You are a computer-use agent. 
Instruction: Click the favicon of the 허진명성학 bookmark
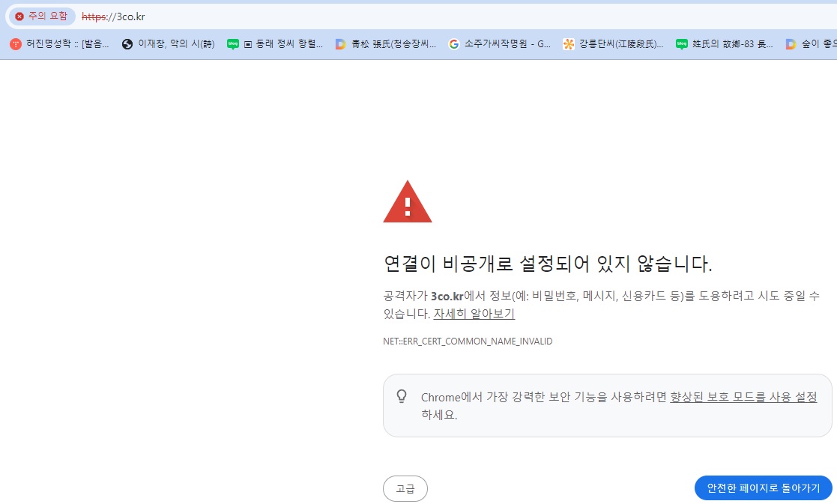tap(15, 44)
